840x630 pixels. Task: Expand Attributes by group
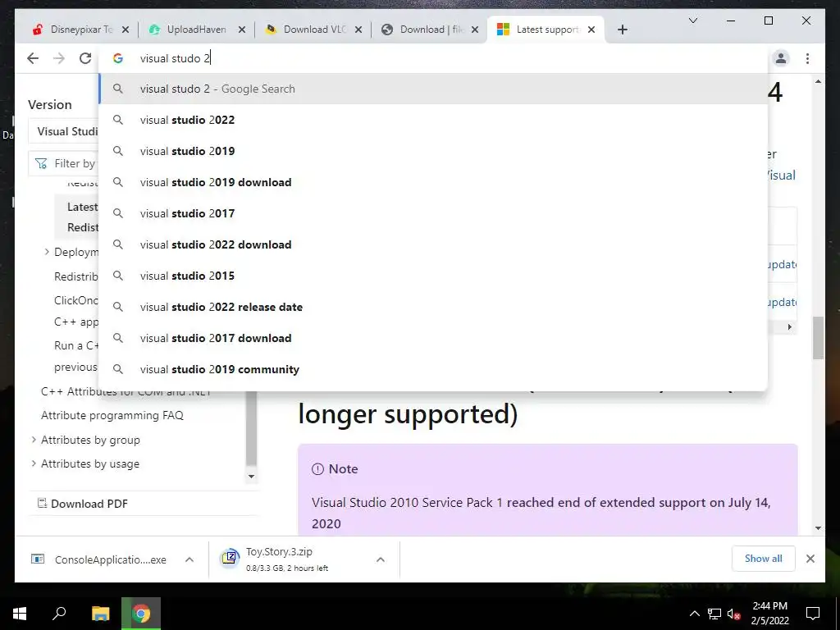pyautogui.click(x=34, y=440)
